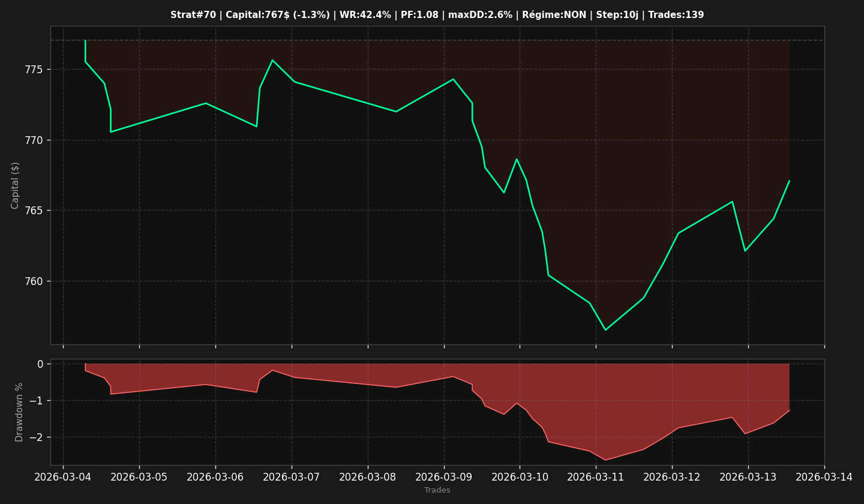Click the −2 drawdown axis tick label

[x=37, y=437]
